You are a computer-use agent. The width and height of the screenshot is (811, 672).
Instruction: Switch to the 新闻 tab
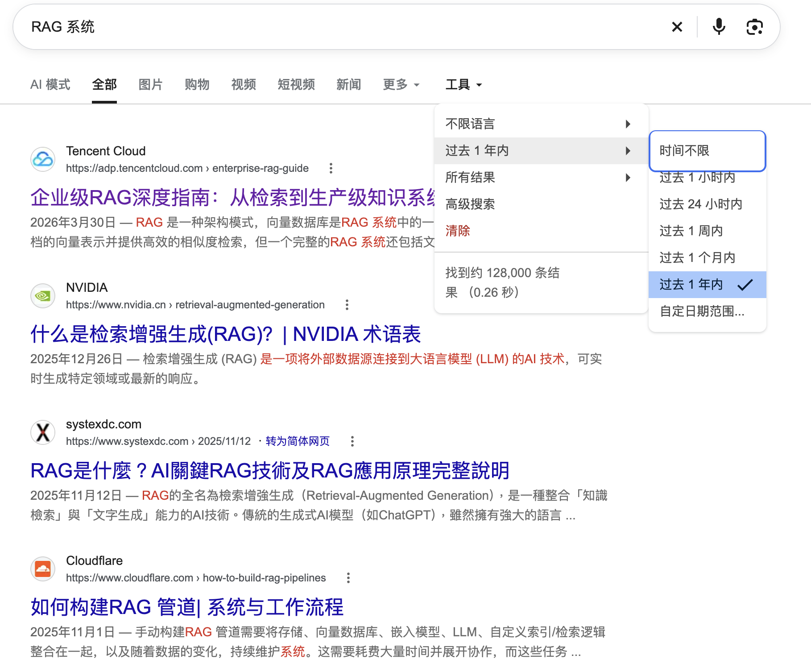pyautogui.click(x=349, y=84)
